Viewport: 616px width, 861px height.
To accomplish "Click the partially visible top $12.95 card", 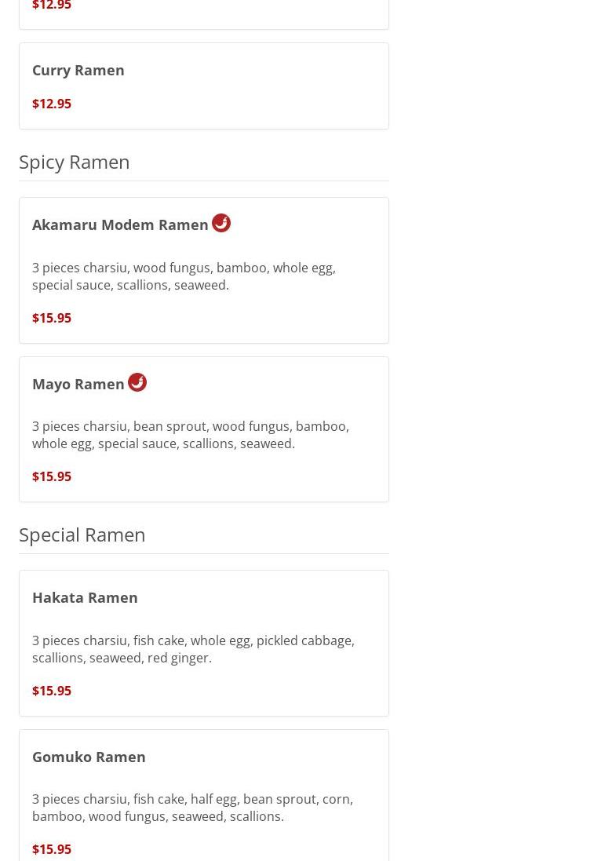I will [x=204, y=14].
